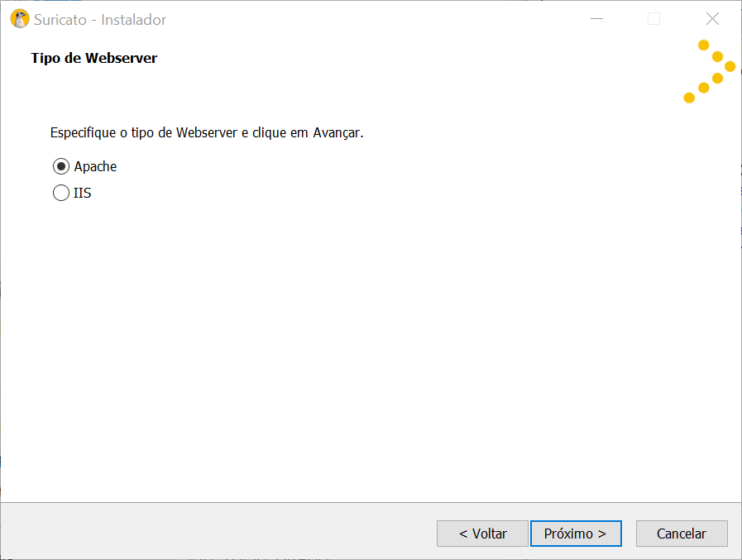Minimize the Suricato installer window
The height and width of the screenshot is (560, 742).
pyautogui.click(x=596, y=19)
